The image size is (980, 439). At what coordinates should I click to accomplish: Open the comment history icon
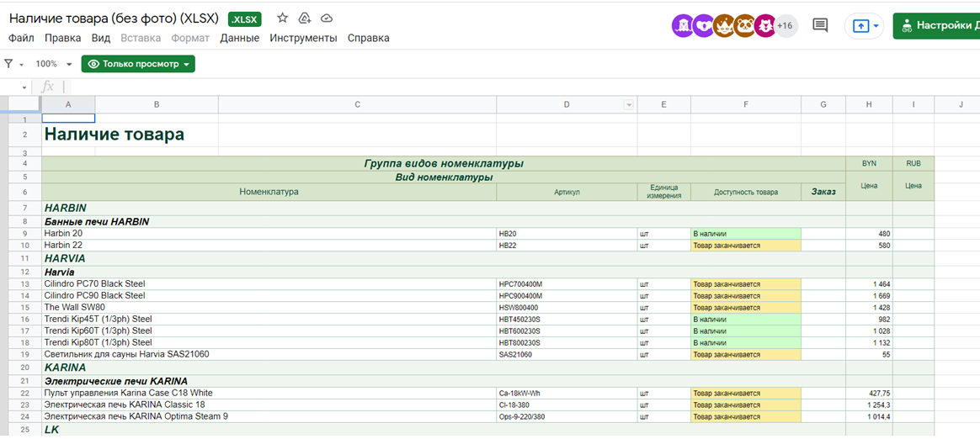click(820, 25)
